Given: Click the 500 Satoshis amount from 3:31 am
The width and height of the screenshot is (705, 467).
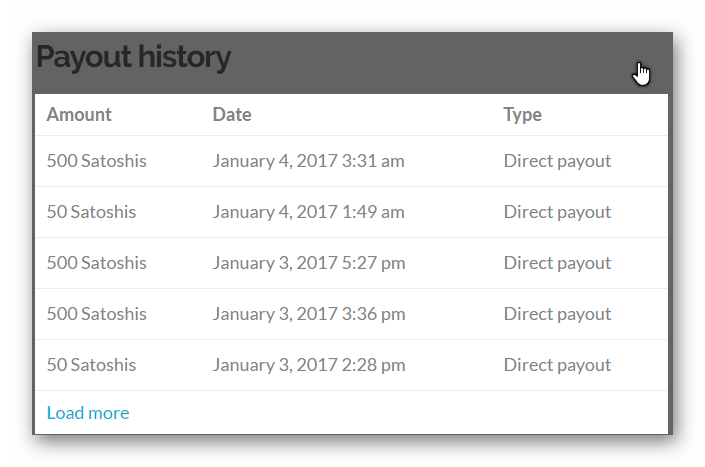Looking at the screenshot, I should 96,161.
